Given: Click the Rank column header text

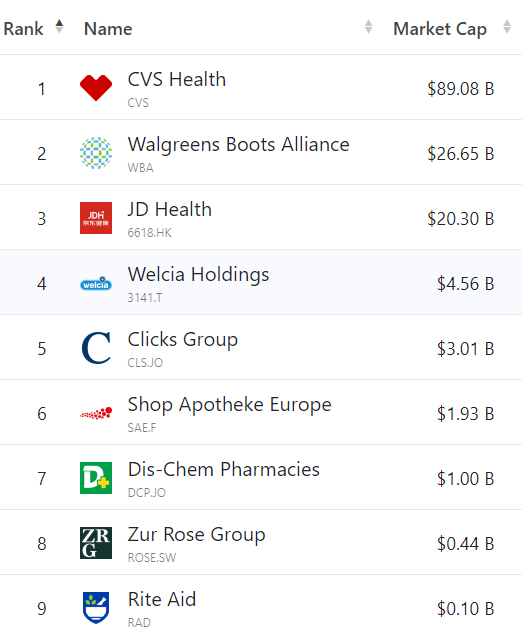Looking at the screenshot, I should point(23,29).
